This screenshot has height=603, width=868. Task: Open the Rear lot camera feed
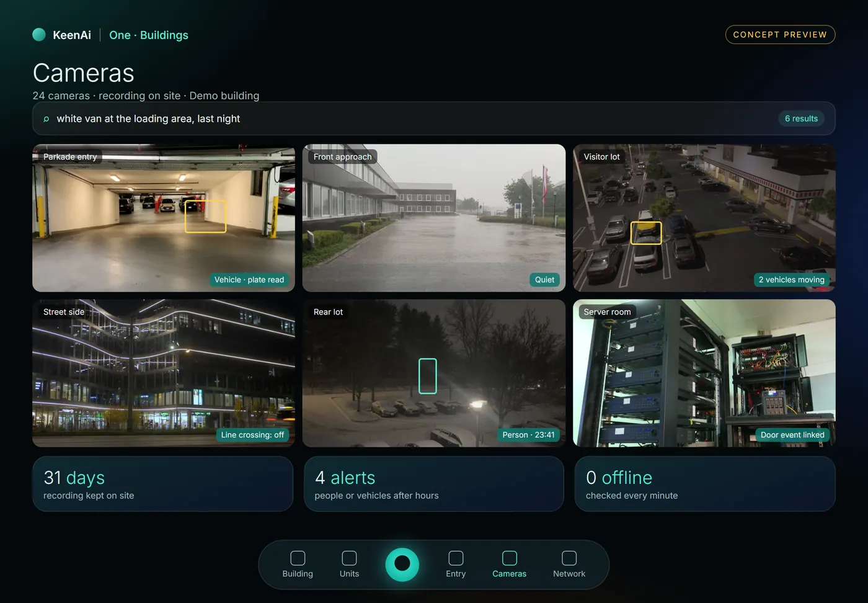point(434,373)
